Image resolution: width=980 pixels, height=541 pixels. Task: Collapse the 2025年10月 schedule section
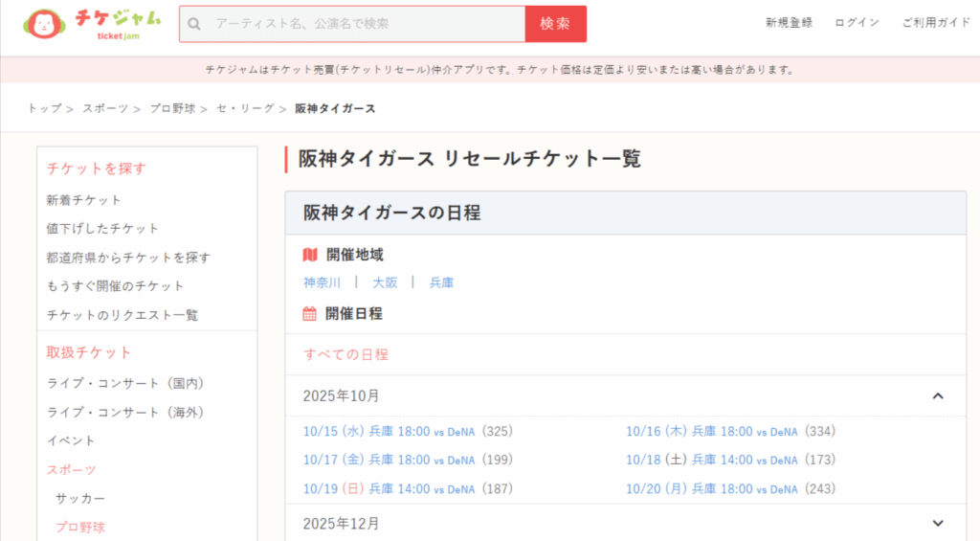[937, 395]
